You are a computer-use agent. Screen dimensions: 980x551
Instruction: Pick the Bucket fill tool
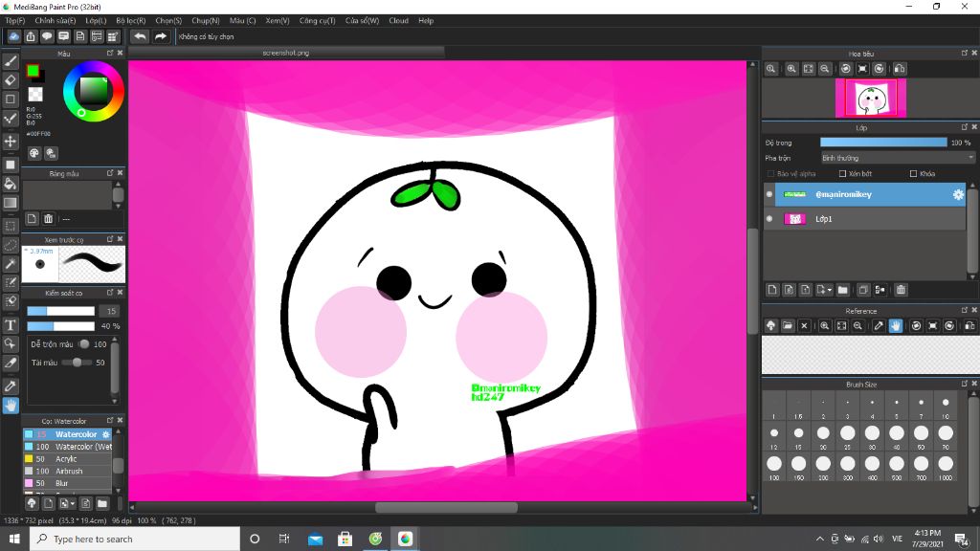[x=11, y=184]
